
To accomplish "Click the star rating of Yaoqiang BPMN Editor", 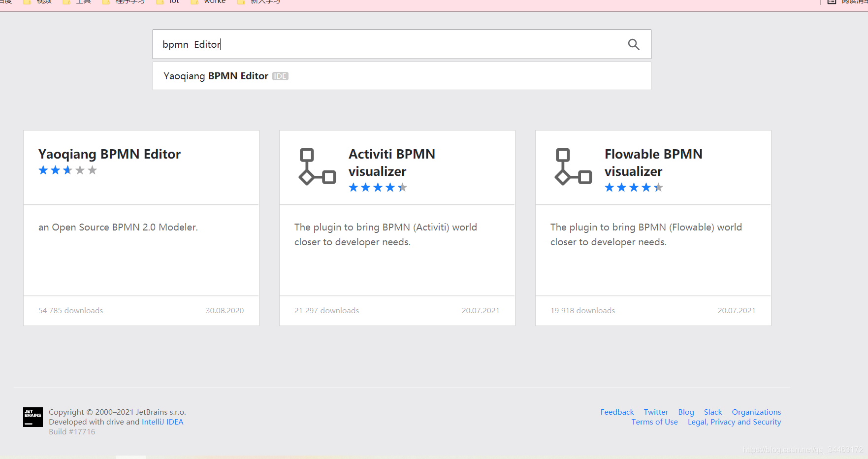I will coord(68,170).
